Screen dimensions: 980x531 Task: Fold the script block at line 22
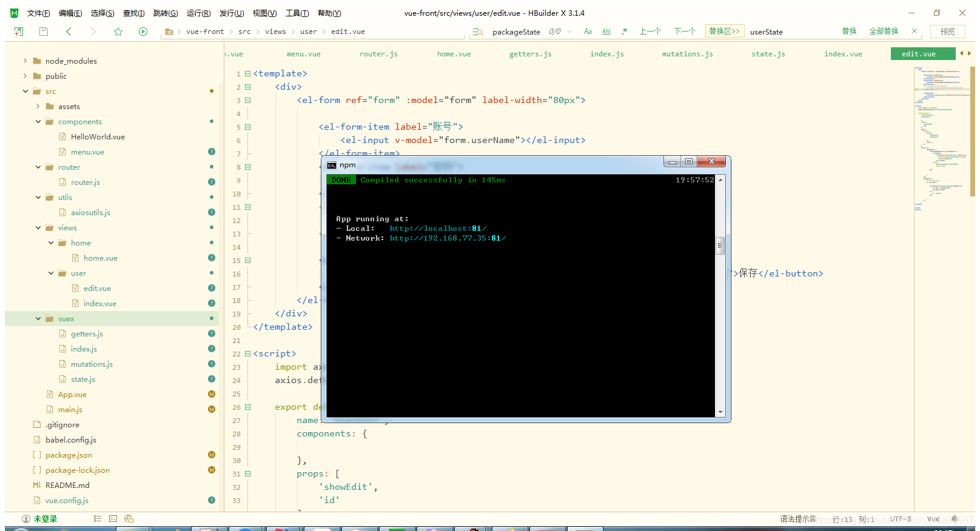click(247, 353)
